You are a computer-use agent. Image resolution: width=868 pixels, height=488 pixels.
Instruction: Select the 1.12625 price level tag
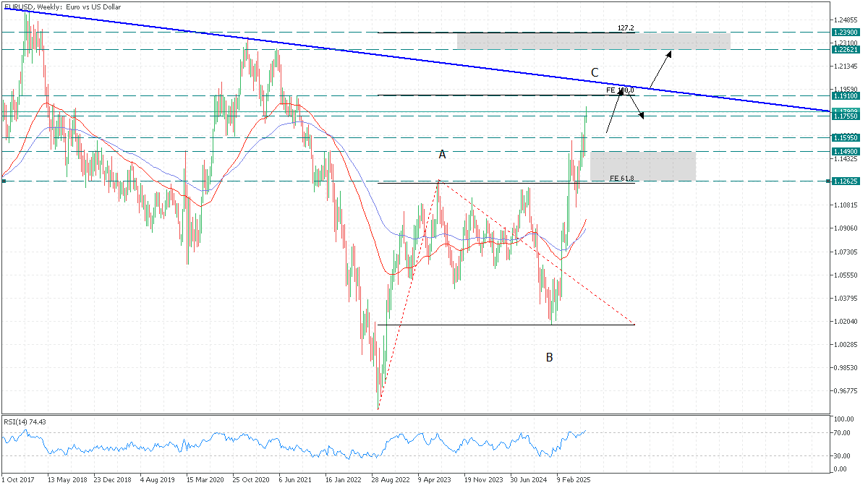pyautogui.click(x=845, y=181)
